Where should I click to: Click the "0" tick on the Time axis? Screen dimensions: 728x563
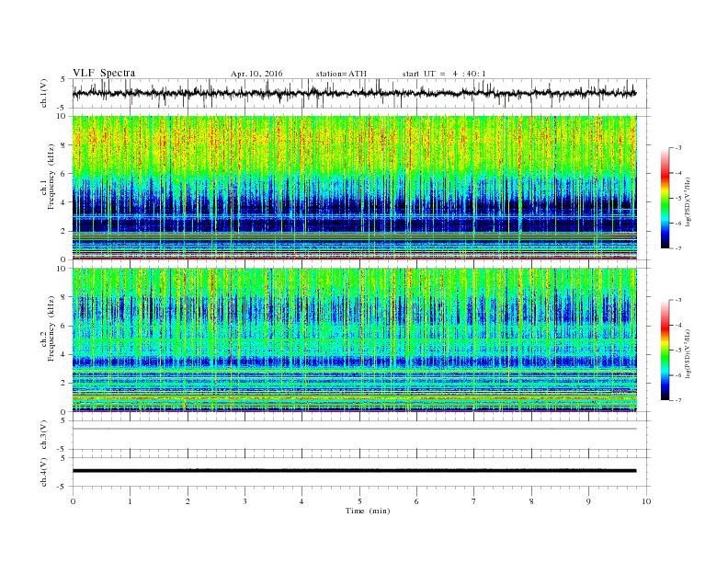(73, 501)
